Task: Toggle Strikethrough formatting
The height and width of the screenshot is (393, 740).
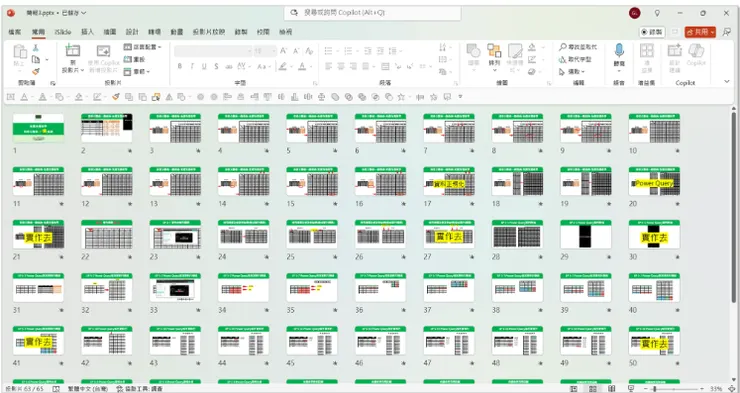Action: (229, 67)
